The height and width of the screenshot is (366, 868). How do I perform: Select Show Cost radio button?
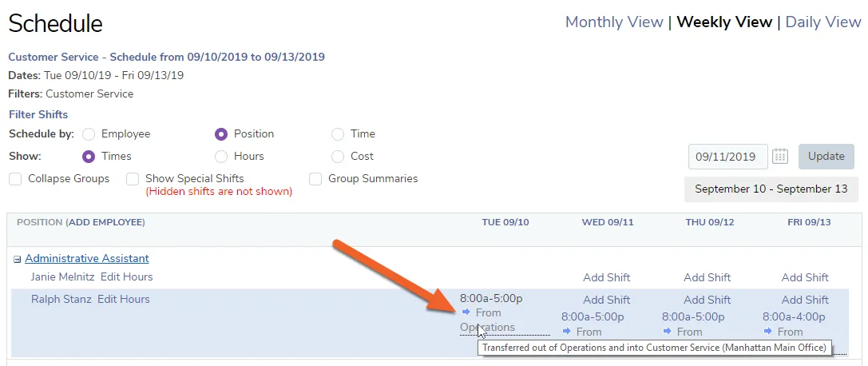(337, 157)
